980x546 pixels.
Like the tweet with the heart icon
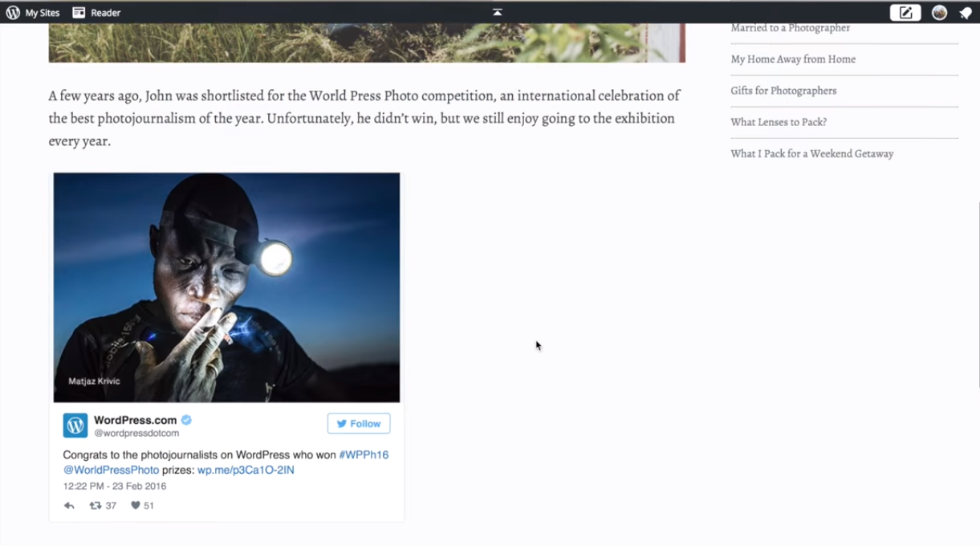[x=136, y=506]
